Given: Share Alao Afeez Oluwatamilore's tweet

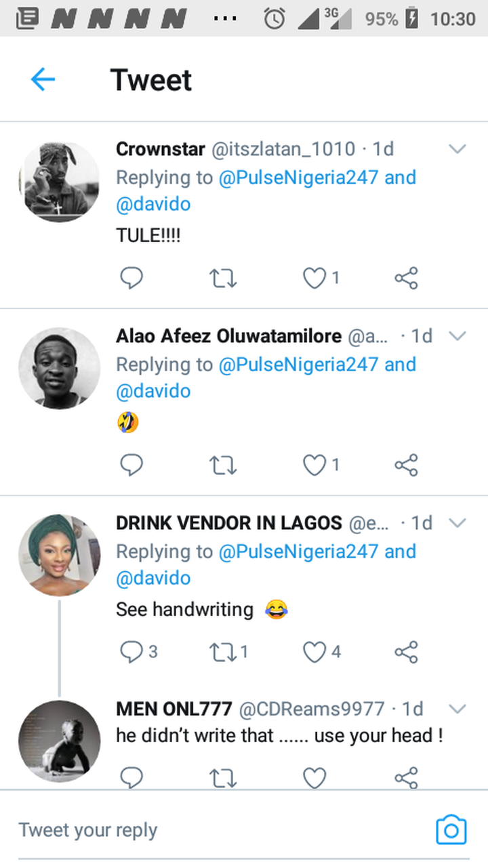Looking at the screenshot, I should pyautogui.click(x=406, y=465).
